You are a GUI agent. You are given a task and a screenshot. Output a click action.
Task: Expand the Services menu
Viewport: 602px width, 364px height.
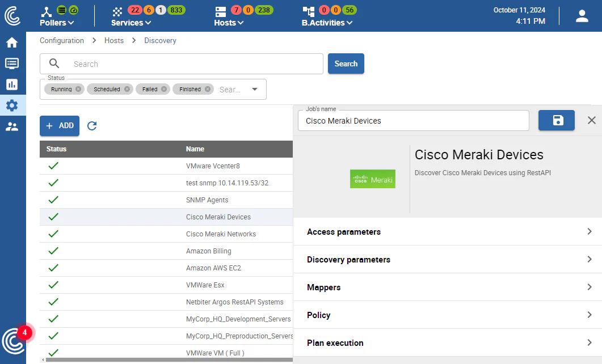131,23
